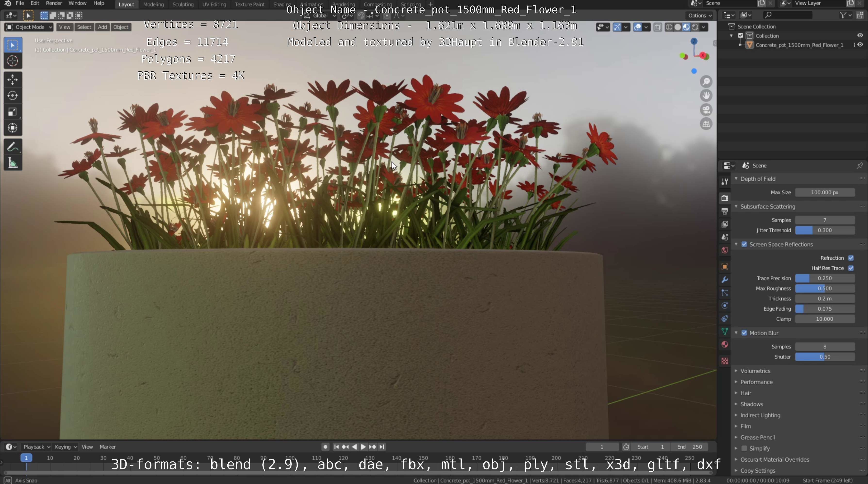Click the pan view hand icon
The height and width of the screenshot is (484, 868).
[706, 96]
